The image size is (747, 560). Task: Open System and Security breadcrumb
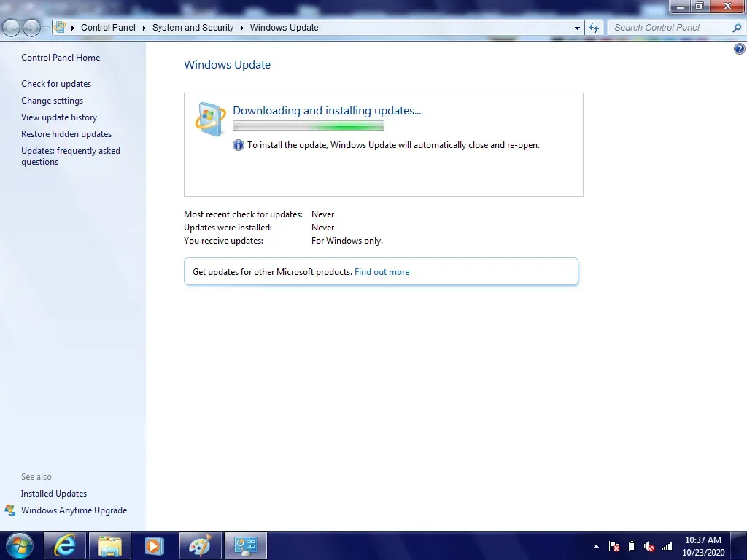(x=193, y=28)
